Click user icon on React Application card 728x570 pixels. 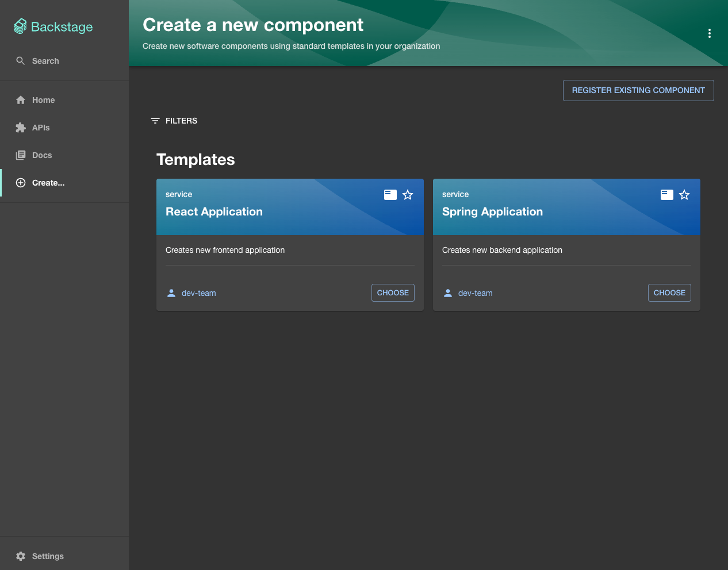(171, 293)
